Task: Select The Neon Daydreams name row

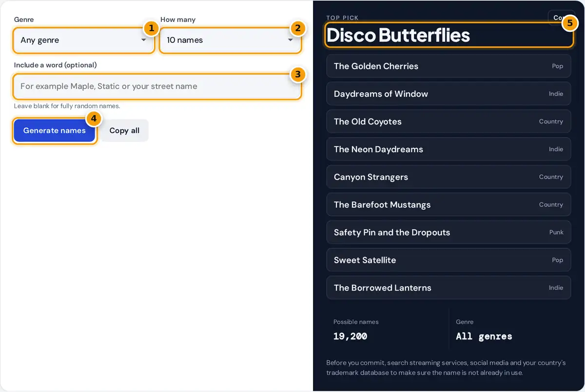Action: [x=448, y=150]
